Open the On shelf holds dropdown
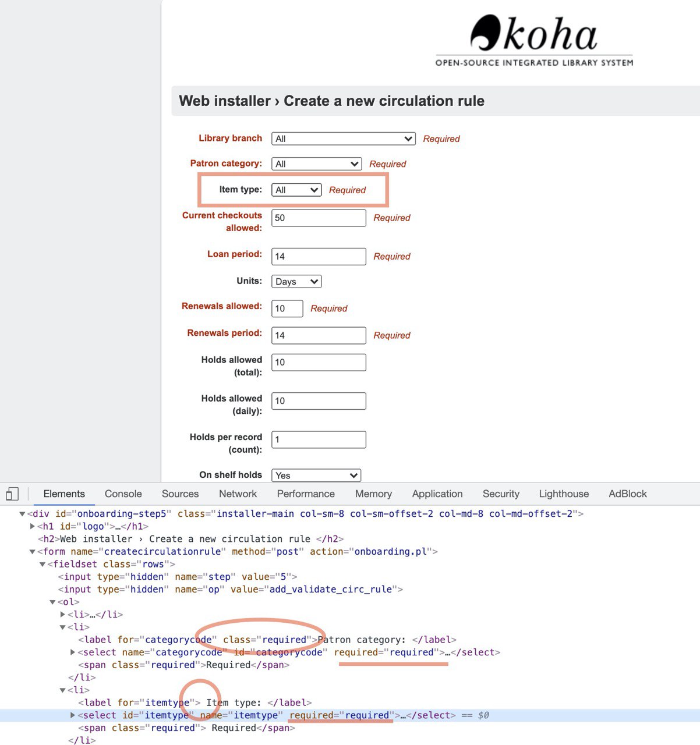 (x=316, y=476)
